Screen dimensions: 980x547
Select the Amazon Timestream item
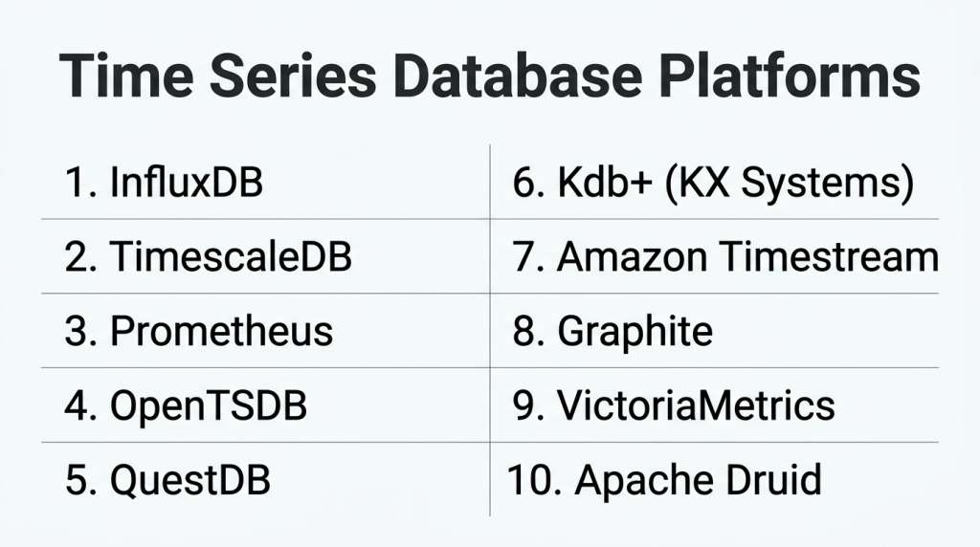(x=746, y=256)
